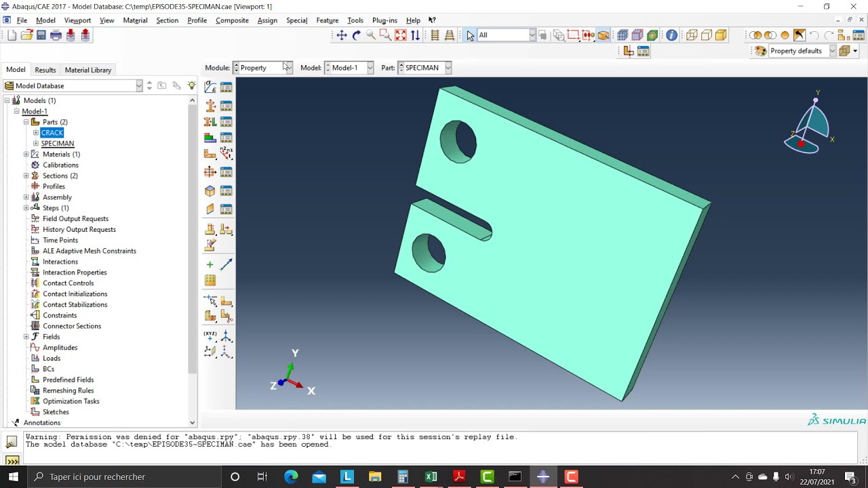868x488 pixels.
Task: Switch to the Material Library tab
Action: coord(88,70)
